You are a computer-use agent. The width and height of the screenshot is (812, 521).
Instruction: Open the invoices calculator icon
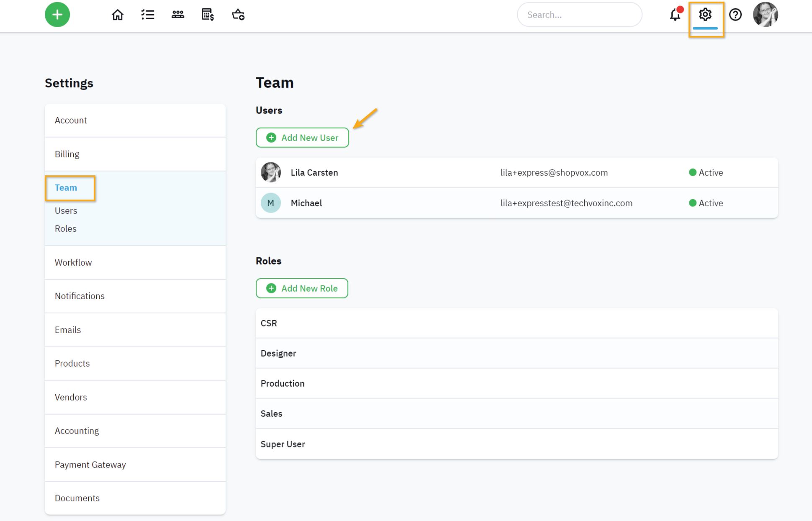coord(208,15)
